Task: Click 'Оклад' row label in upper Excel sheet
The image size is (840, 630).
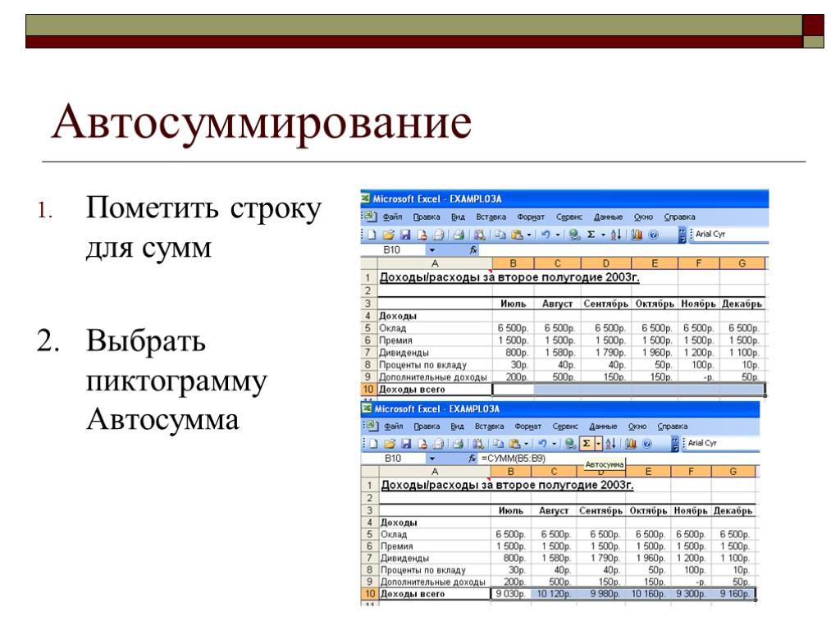Action: pos(393,328)
